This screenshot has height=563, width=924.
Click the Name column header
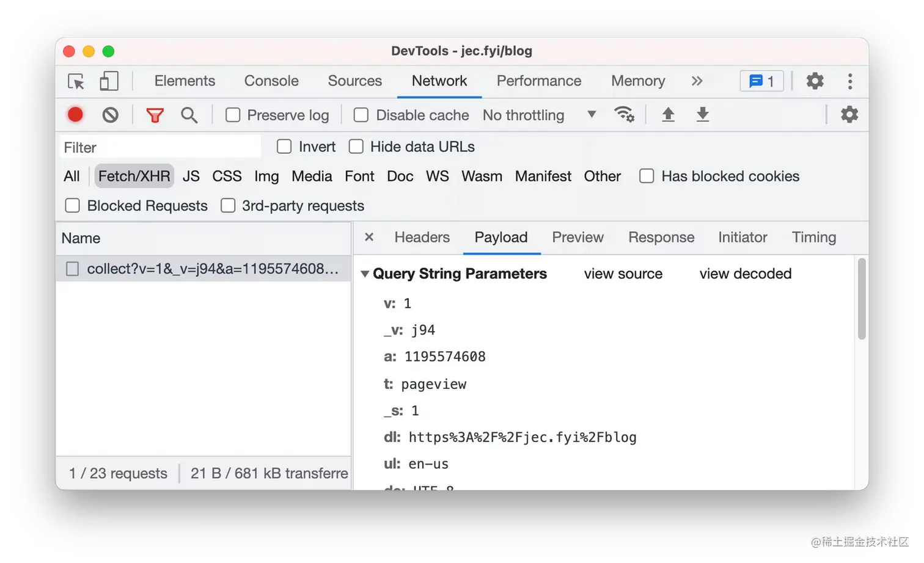[204, 238]
